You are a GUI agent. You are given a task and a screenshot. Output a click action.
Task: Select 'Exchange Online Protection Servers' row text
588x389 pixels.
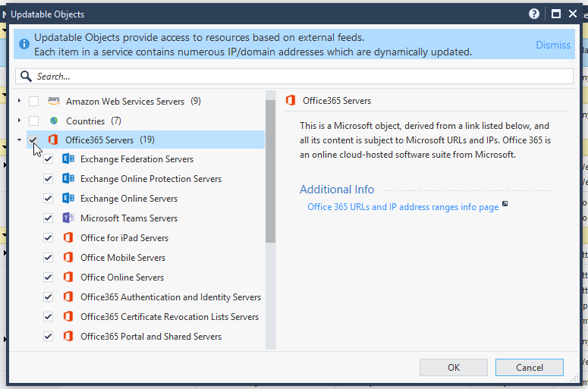click(151, 179)
